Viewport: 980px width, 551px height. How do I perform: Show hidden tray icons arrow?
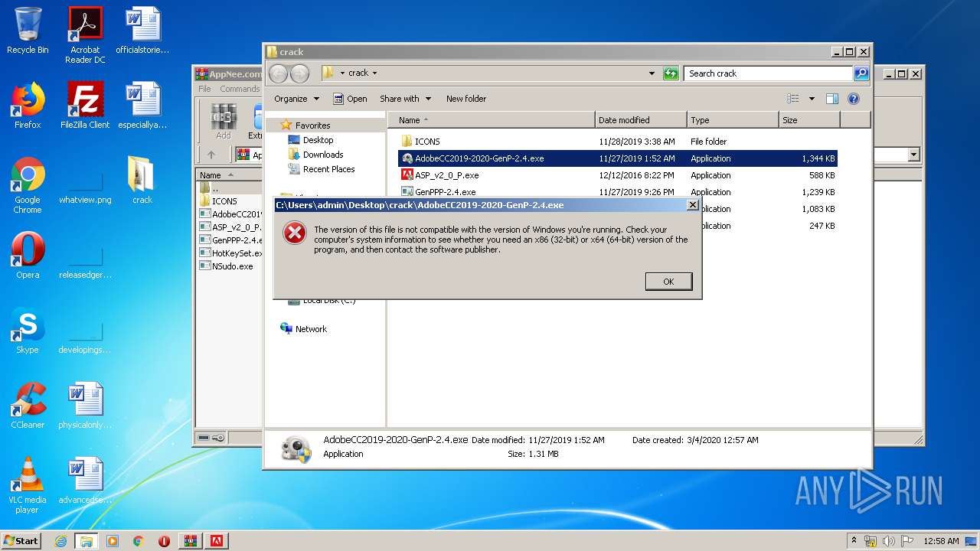(854, 540)
